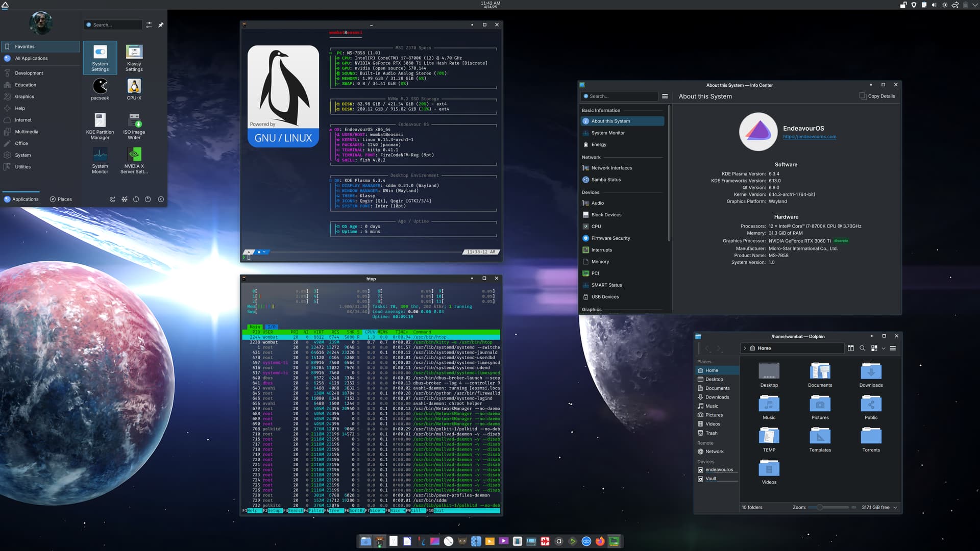The height and width of the screenshot is (551, 980).
Task: Expand the Dolphin view mode dropdown arrow
Action: click(x=884, y=348)
